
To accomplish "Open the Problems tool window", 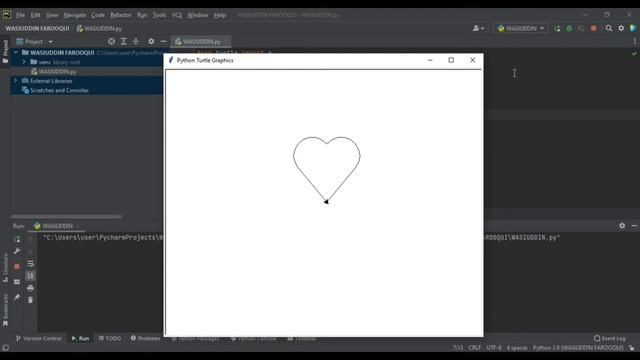I will [146, 338].
